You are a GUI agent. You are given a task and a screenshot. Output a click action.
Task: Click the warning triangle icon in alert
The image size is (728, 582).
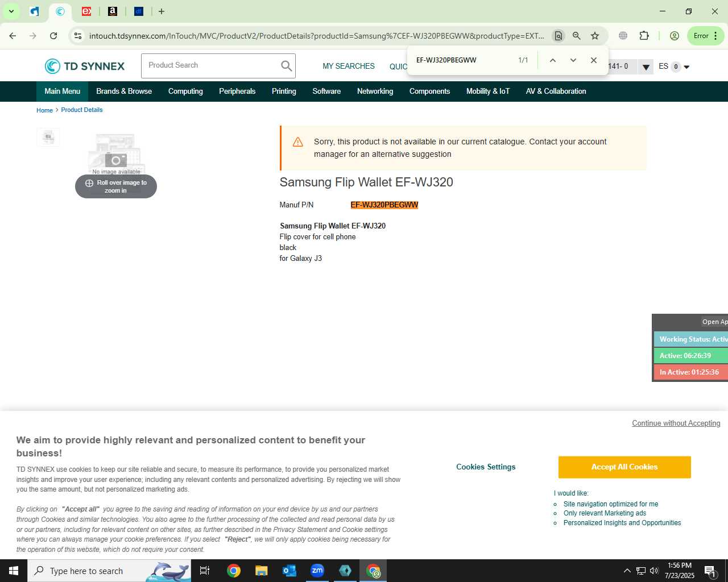297,142
